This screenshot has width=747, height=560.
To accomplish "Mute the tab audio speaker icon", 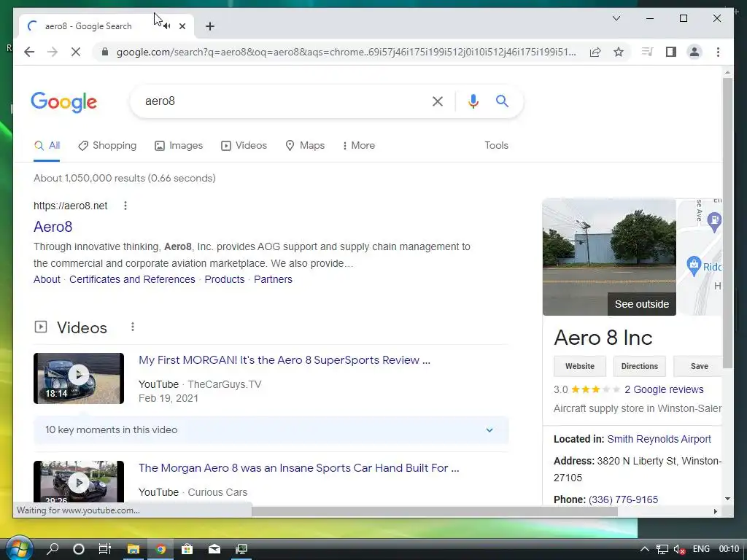I will (x=167, y=26).
